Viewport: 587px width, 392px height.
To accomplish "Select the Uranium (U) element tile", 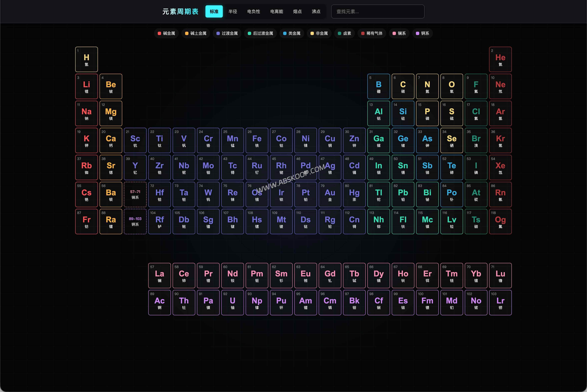I will (232, 302).
